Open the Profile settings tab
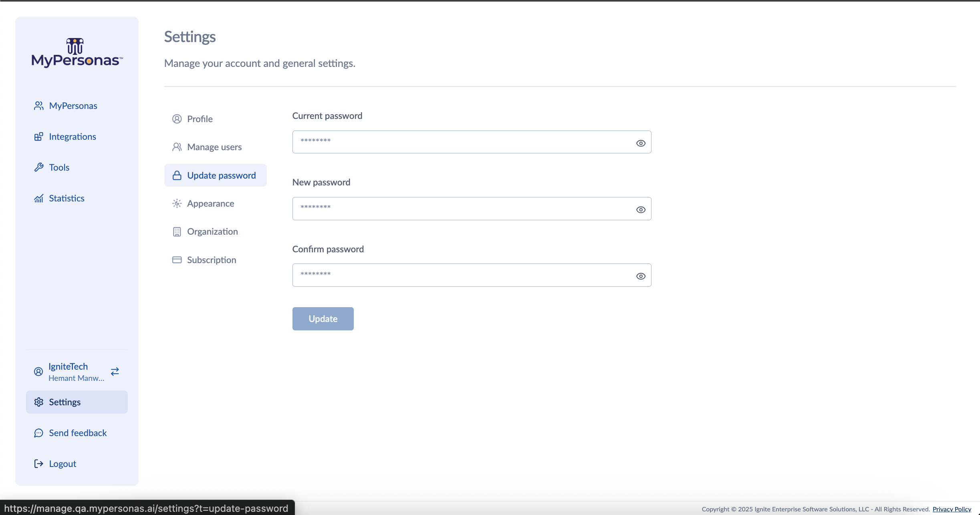Viewport: 980px width, 515px height. tap(200, 119)
